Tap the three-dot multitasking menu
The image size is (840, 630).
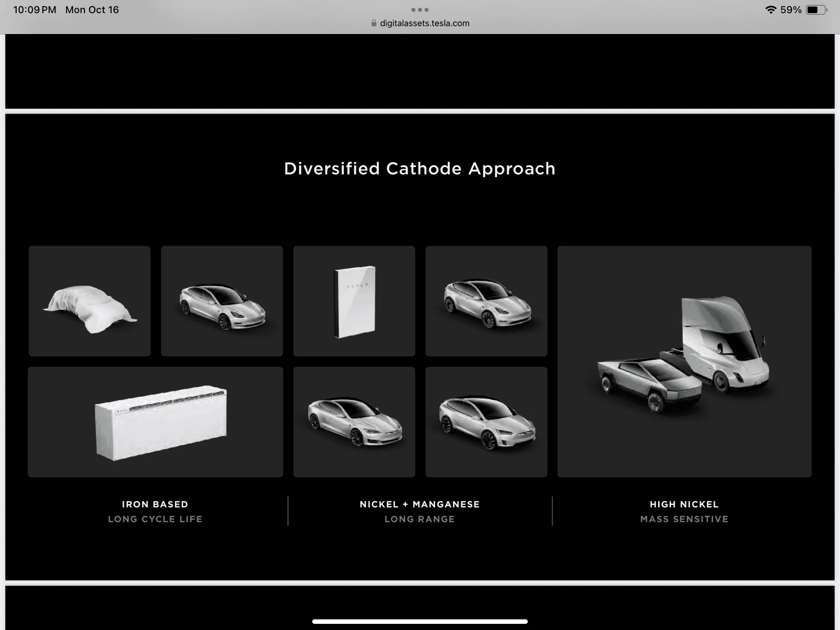click(x=420, y=9)
